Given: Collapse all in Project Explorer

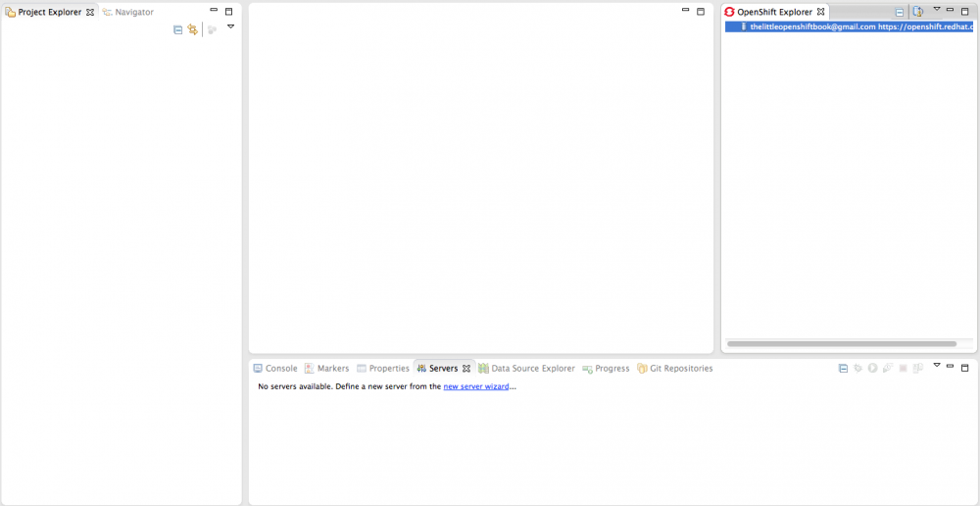Looking at the screenshot, I should [x=177, y=29].
